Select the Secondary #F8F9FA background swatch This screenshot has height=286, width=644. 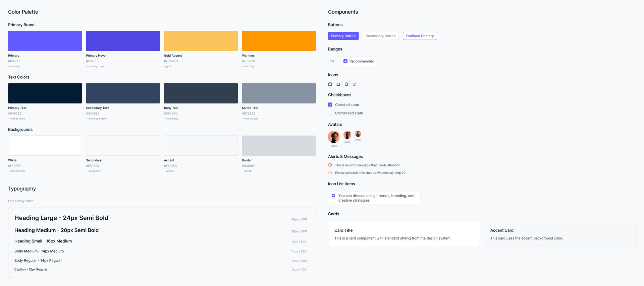(x=123, y=146)
